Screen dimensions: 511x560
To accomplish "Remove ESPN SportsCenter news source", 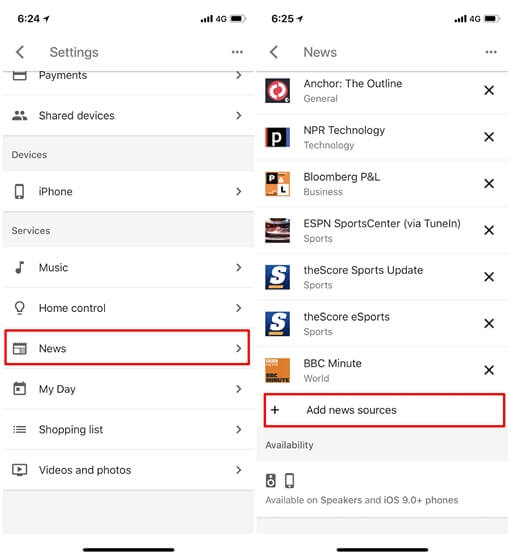I will pos(489,230).
